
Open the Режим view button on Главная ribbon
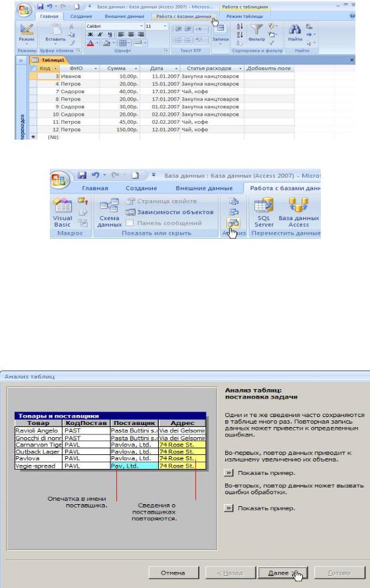click(27, 35)
